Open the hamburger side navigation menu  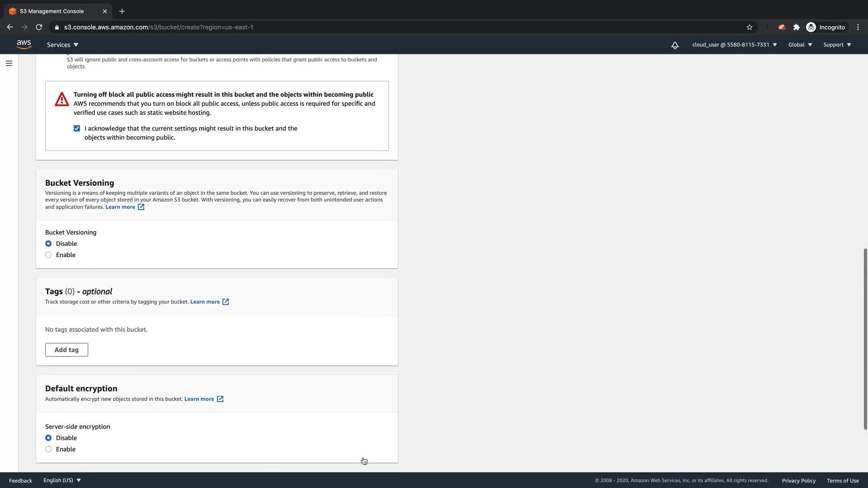[x=9, y=63]
